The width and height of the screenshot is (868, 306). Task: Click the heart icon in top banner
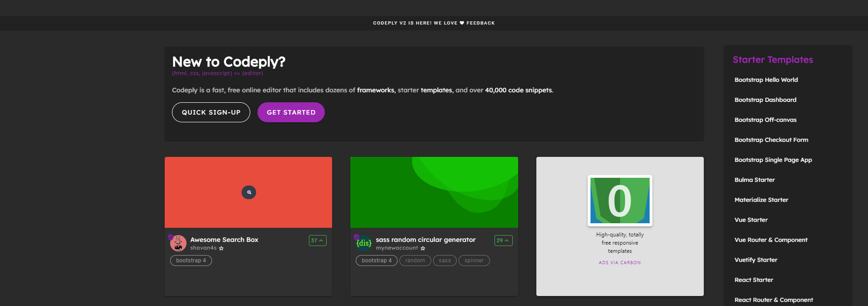click(x=462, y=23)
